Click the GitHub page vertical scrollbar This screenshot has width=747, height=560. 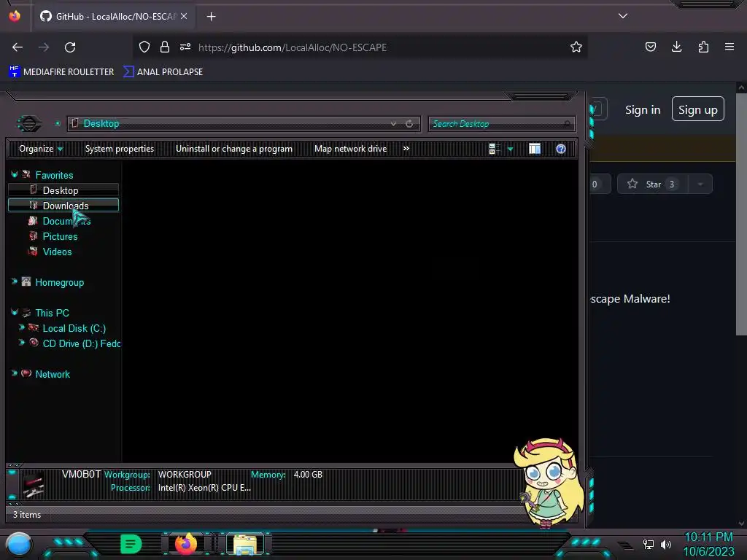pos(741,214)
